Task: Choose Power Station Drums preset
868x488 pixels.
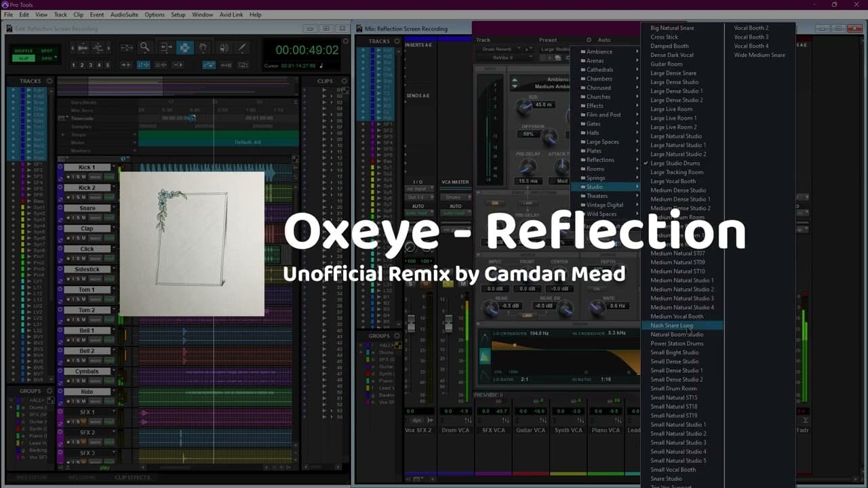Action: click(x=682, y=344)
